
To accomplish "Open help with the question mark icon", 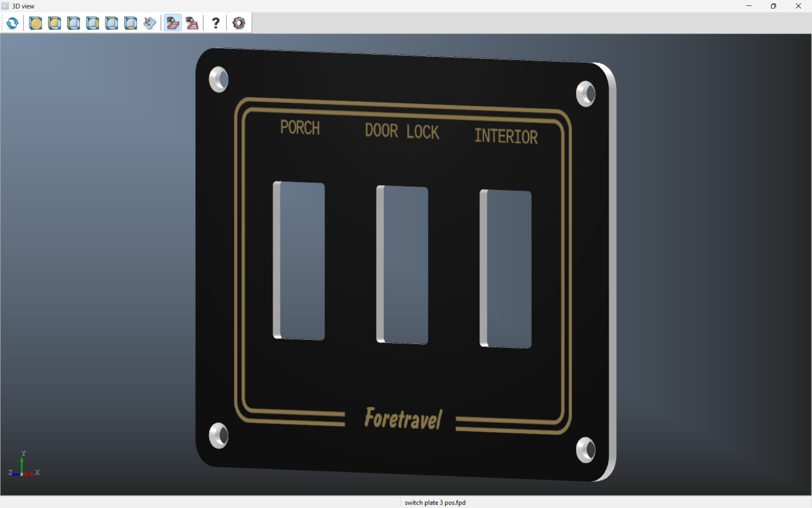I will click(x=216, y=23).
